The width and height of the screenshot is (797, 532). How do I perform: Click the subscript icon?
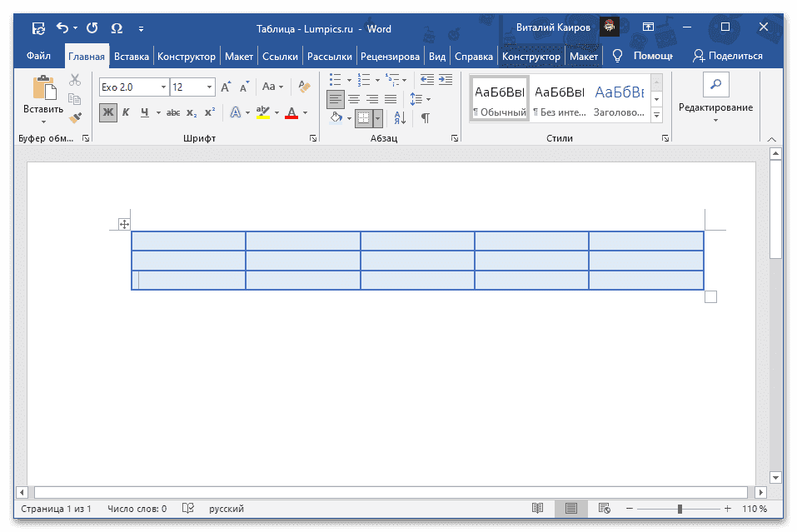pyautogui.click(x=192, y=112)
